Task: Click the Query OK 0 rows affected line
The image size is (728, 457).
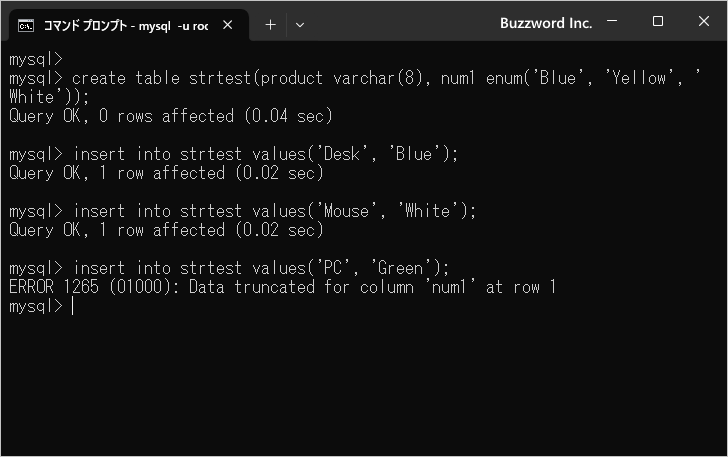Action: [171, 116]
